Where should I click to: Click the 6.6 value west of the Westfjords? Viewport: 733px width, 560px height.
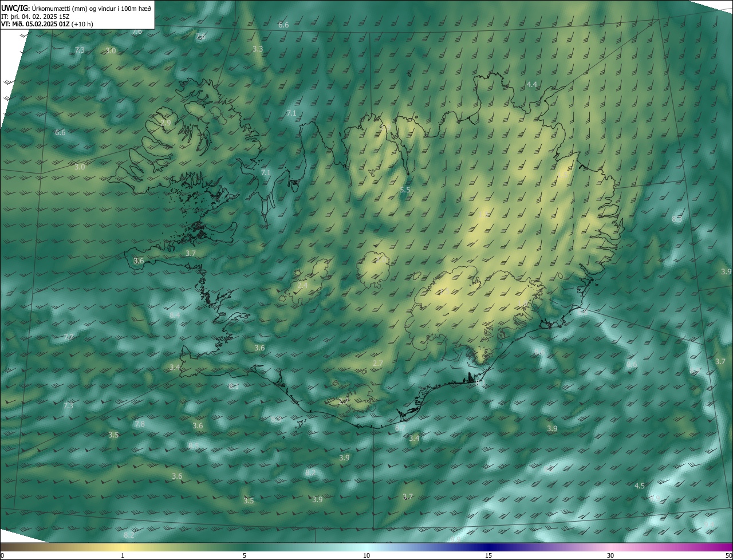[60, 132]
